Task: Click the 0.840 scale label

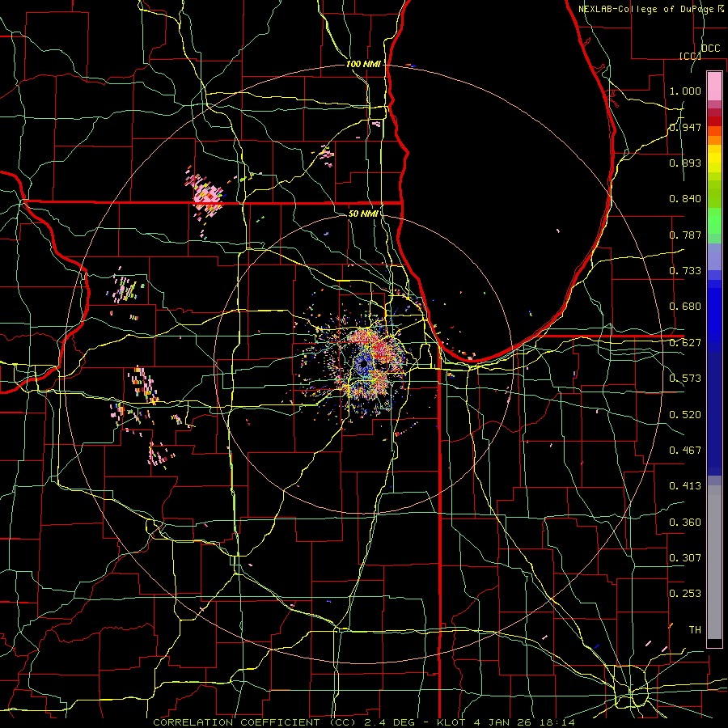Action: click(685, 199)
